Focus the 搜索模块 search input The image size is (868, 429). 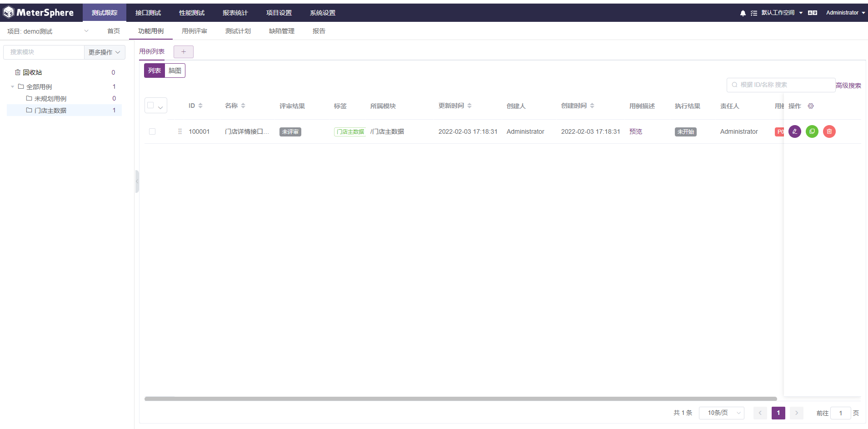[x=44, y=52]
